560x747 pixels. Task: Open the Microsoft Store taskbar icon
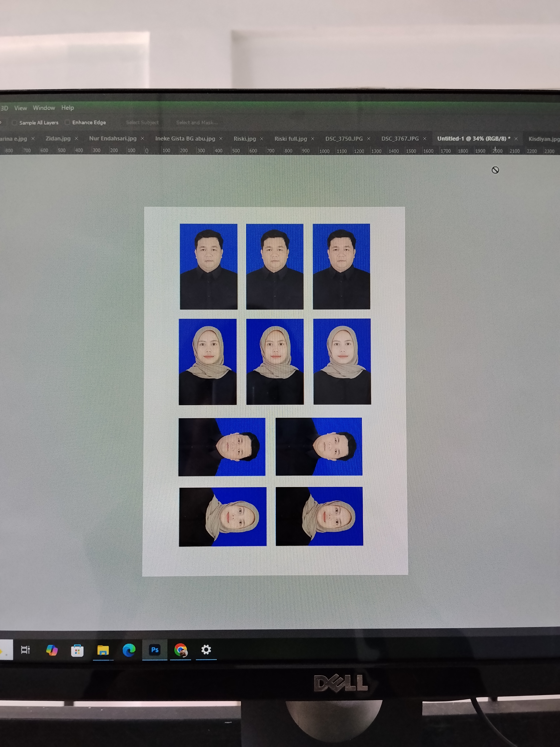(x=77, y=650)
